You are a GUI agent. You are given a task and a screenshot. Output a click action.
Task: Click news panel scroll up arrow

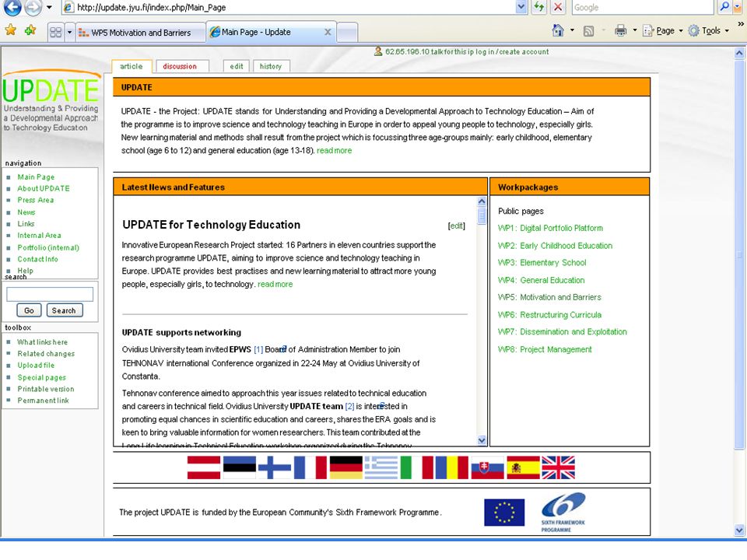click(482, 201)
